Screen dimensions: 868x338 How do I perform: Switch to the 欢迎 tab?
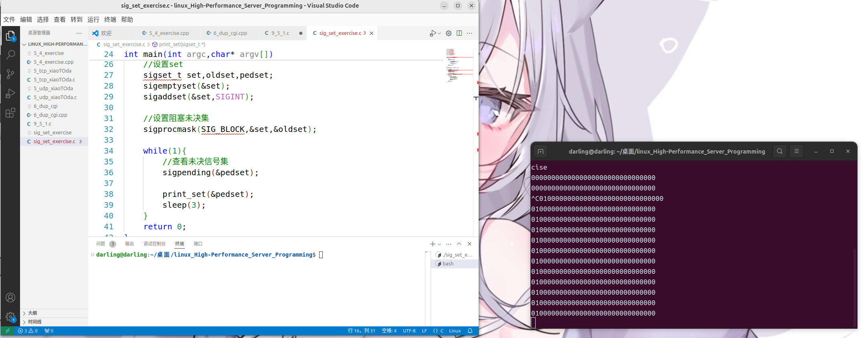pyautogui.click(x=112, y=33)
